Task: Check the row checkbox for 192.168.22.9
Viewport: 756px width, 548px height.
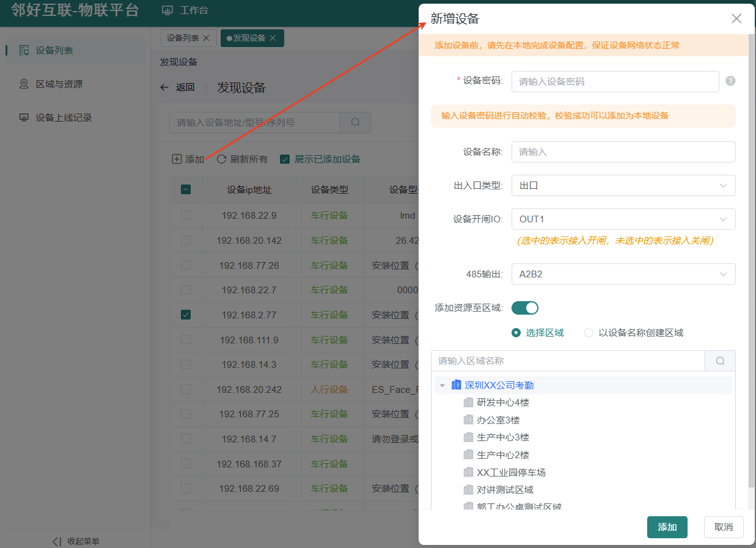Action: coord(186,215)
